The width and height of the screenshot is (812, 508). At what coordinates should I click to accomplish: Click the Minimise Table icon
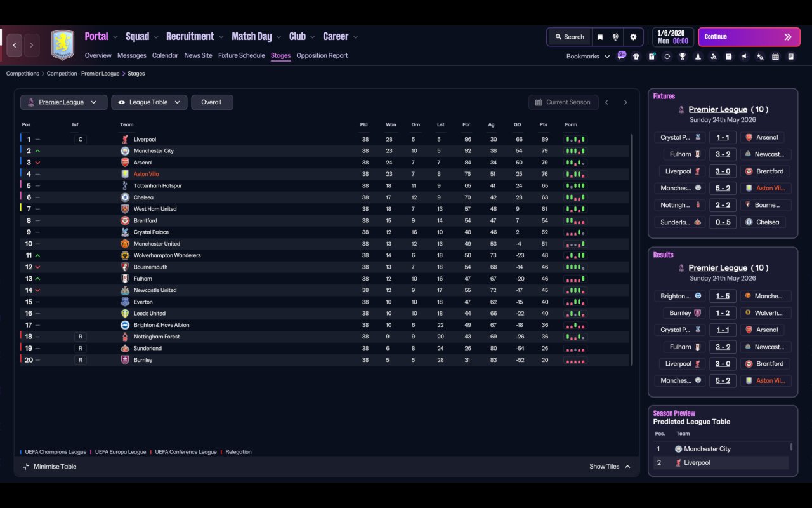(x=26, y=467)
